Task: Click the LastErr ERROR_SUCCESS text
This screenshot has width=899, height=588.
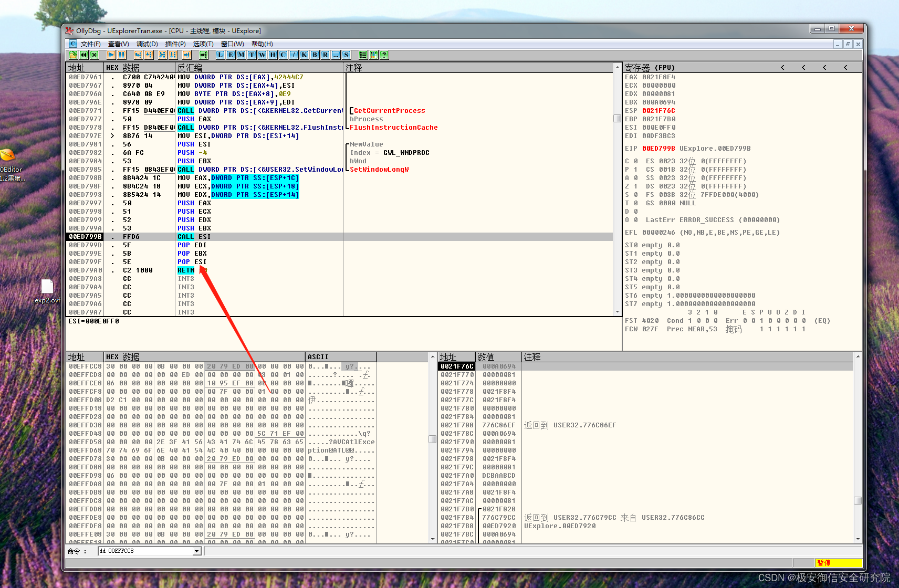Action: [713, 220]
